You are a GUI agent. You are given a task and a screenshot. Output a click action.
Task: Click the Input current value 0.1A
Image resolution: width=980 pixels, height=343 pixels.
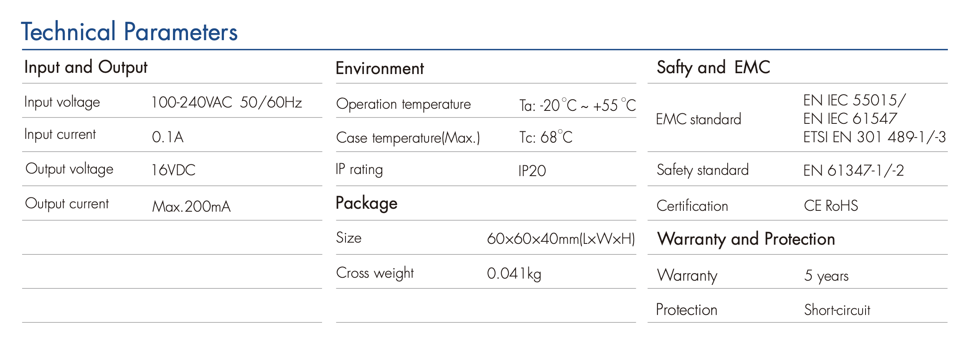(x=168, y=137)
